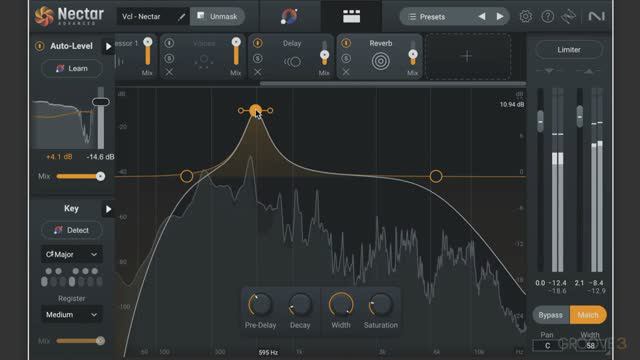Click the Voices Mix slider handle
This screenshot has height=360, width=640.
pyautogui.click(x=236, y=42)
